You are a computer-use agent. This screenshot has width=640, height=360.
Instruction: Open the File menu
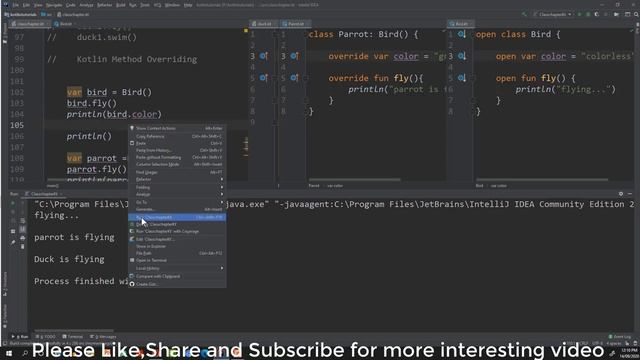pos(16,5)
